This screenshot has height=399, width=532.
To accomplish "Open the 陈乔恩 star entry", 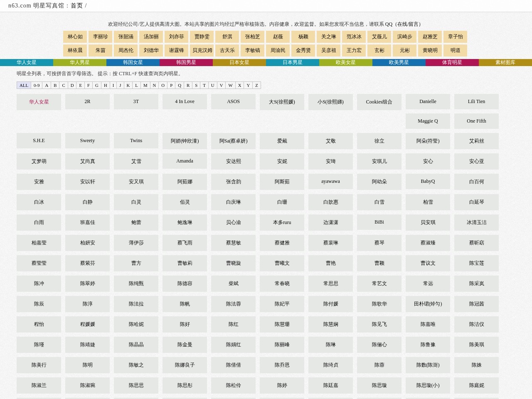I will [282, 365].
